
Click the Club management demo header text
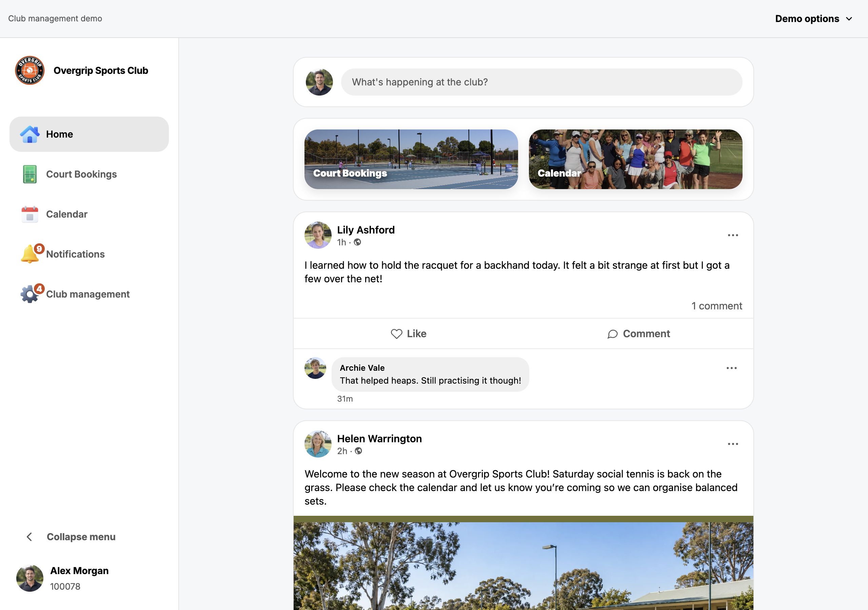55,19
